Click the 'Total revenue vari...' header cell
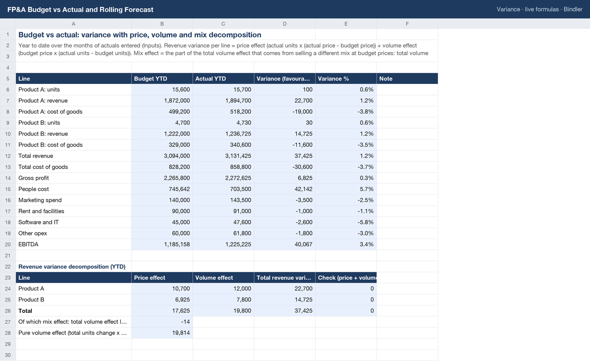This screenshot has height=364, width=590. point(285,278)
